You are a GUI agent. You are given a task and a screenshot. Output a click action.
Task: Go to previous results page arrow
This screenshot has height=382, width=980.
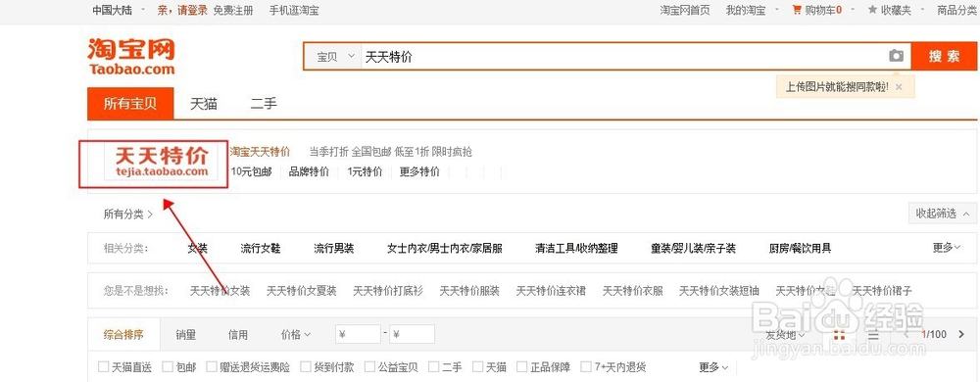(x=907, y=335)
